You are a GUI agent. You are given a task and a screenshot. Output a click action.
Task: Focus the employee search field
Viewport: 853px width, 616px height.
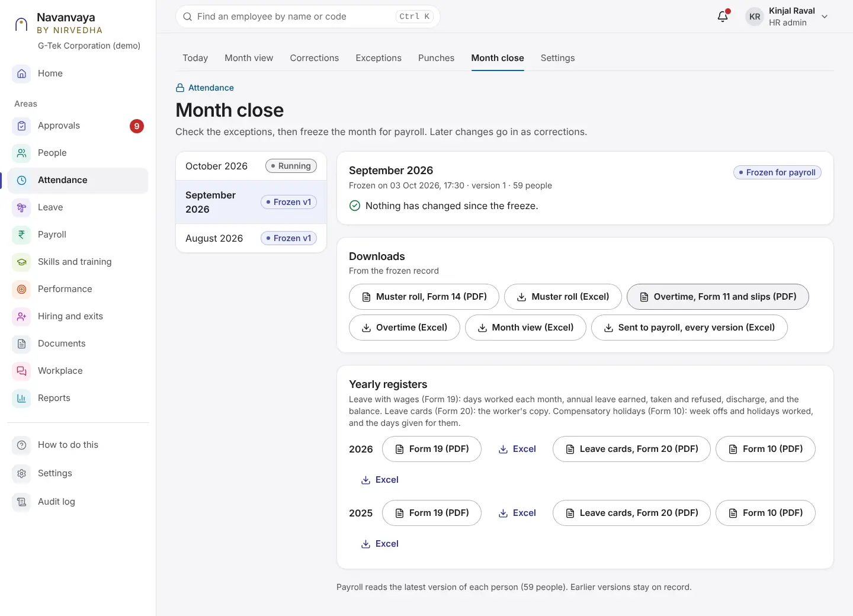coord(308,17)
